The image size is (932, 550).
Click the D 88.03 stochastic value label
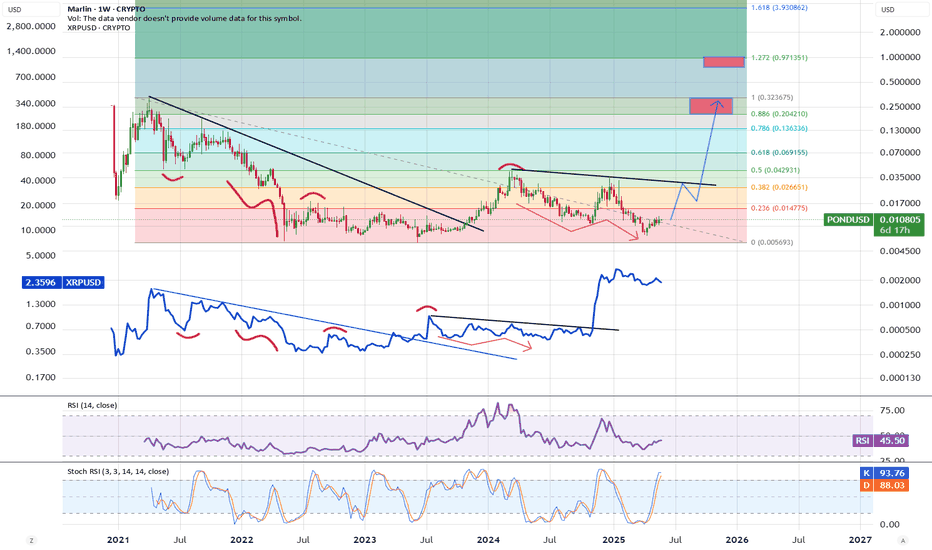pyautogui.click(x=884, y=485)
